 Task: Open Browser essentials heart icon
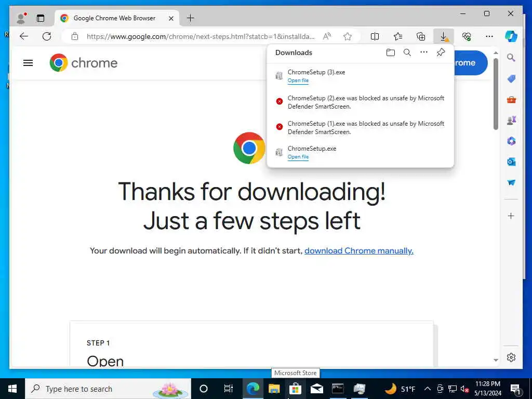click(x=467, y=36)
